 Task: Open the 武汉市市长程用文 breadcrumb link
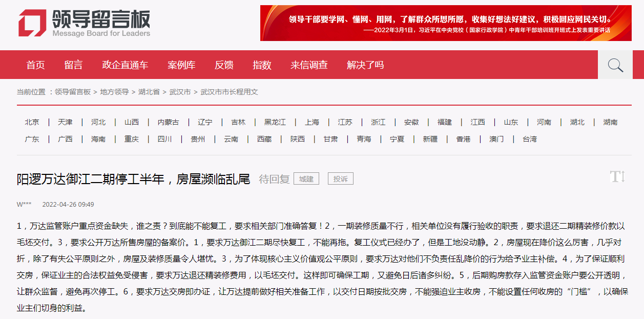click(x=229, y=92)
